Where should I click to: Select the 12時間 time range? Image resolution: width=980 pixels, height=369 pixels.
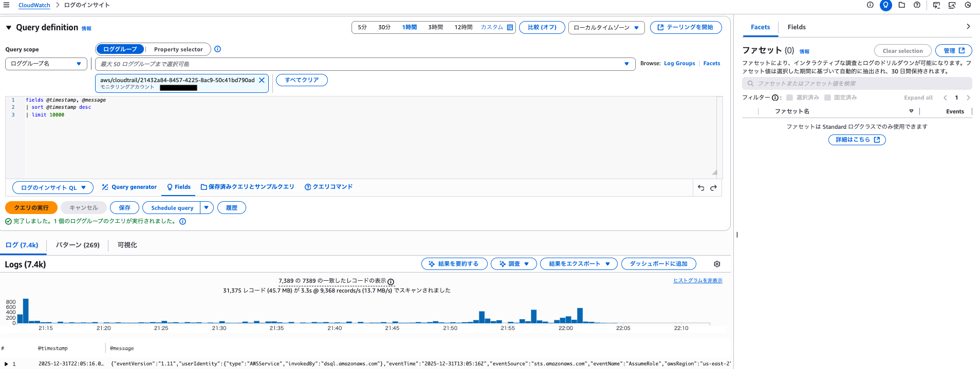[463, 27]
